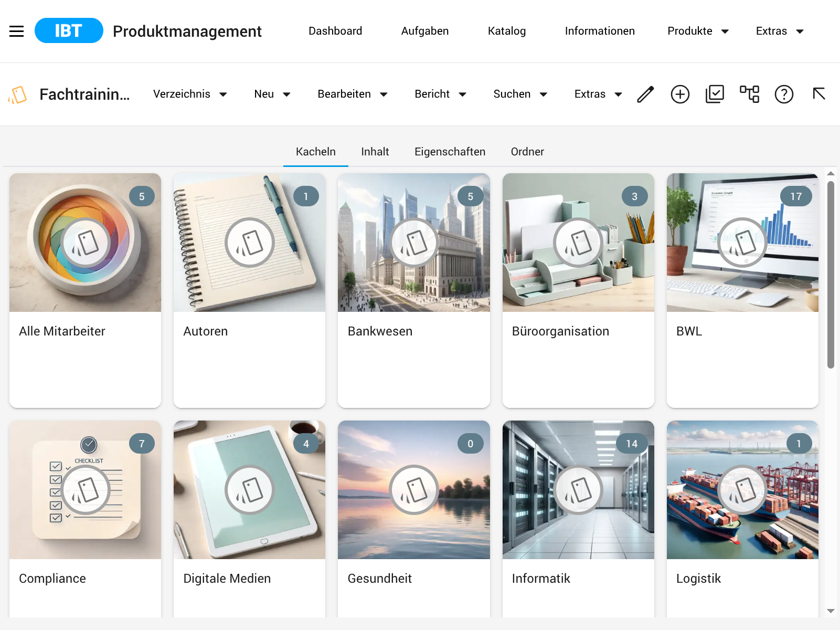Screen dimensions: 840x630
Task: Click the vertical scrollbar thumb
Action: [831, 275]
